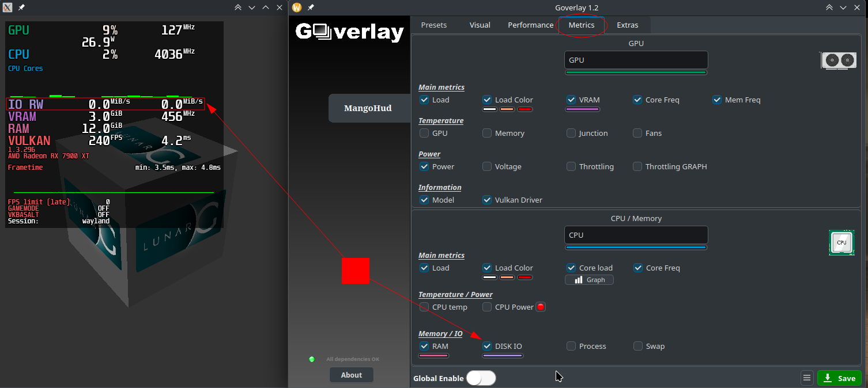Click keep-above double chevron in Goverlay titlebar
Viewport: 868px width, 388px height.
(829, 7)
